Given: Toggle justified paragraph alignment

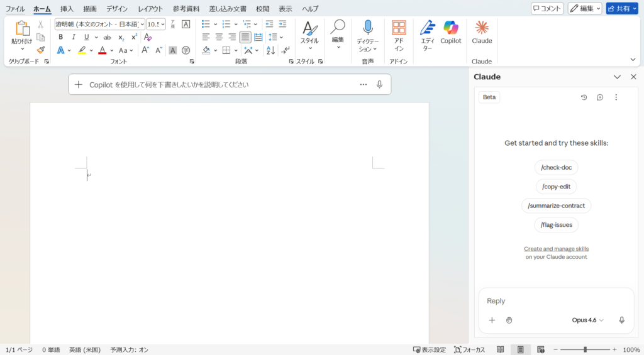Looking at the screenshot, I should point(245,37).
